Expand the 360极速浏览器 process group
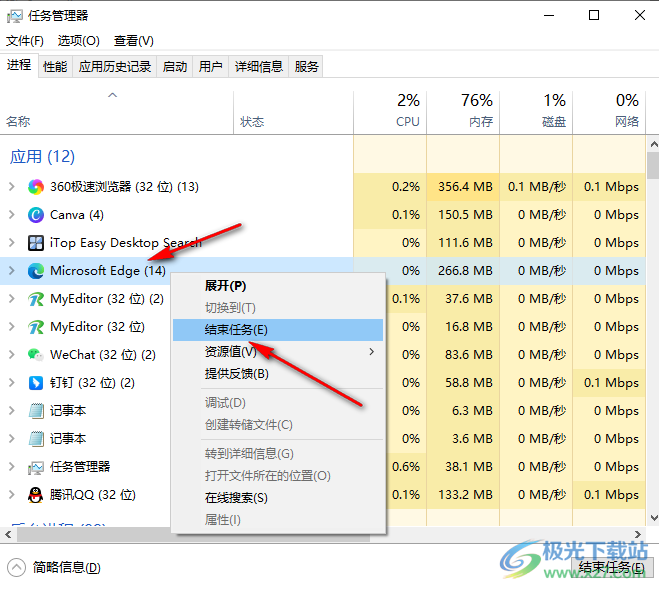Viewport: 659px width, 589px height. 12,187
